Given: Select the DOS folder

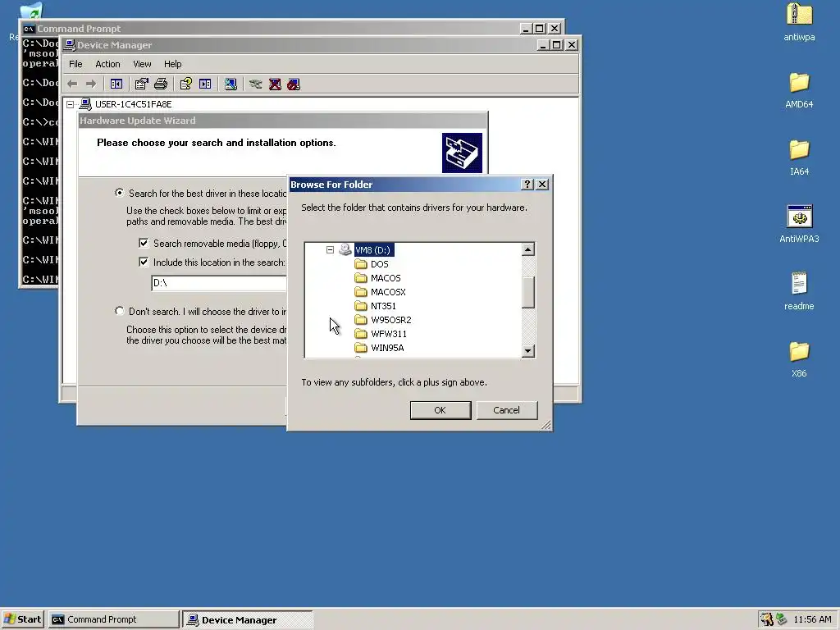Looking at the screenshot, I should click(x=379, y=264).
